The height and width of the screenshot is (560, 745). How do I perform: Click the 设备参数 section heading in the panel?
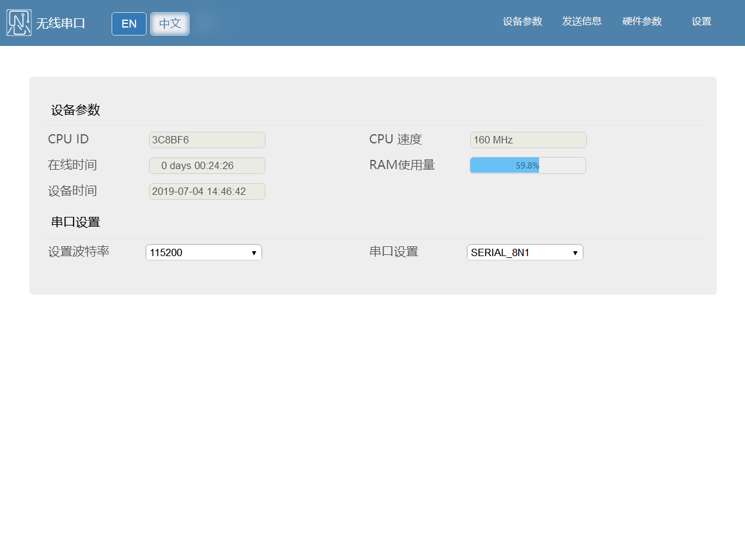[75, 110]
